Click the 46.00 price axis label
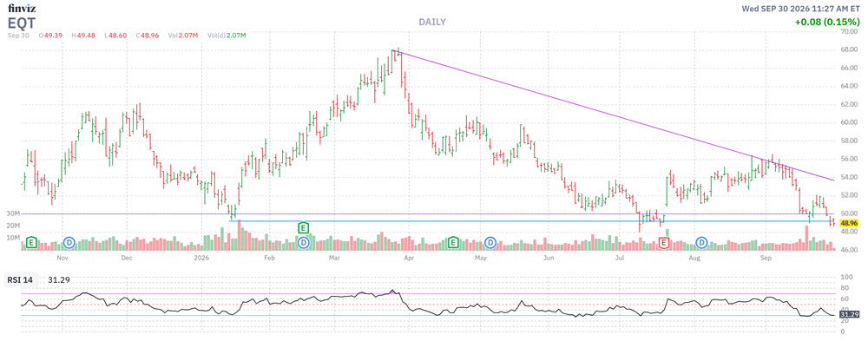Viewport: 868px width, 341px height. click(x=849, y=250)
